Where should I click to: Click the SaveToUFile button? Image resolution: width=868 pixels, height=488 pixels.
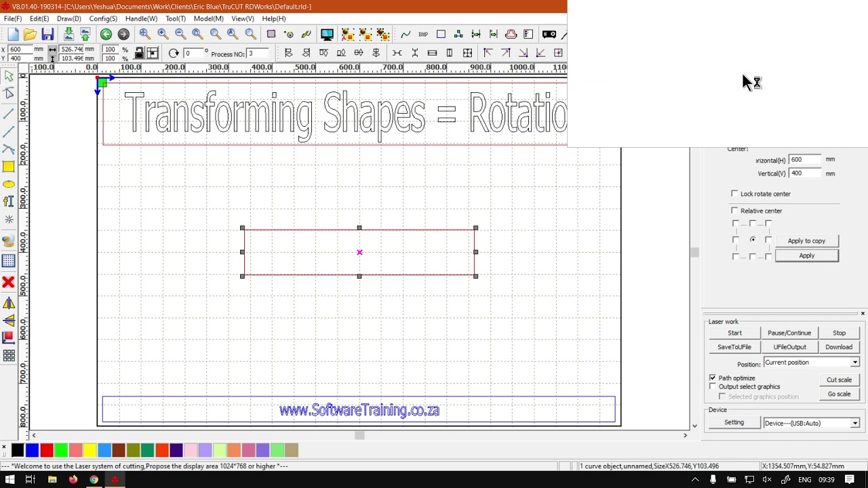734,347
